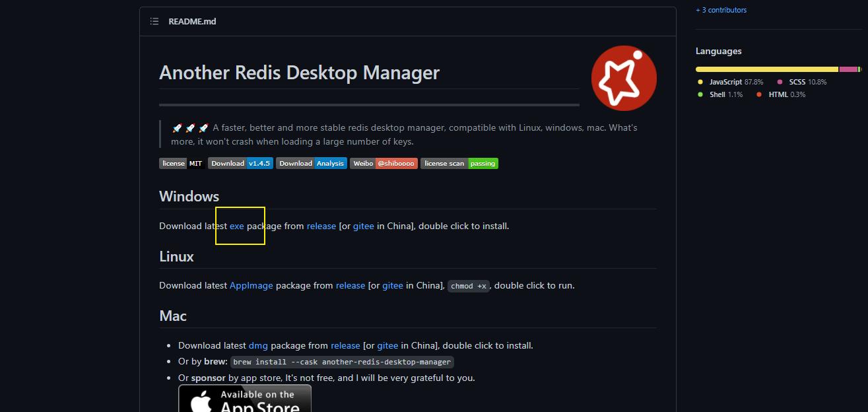Click the README.md file title
Screen dimensions: 868x412
192,21
